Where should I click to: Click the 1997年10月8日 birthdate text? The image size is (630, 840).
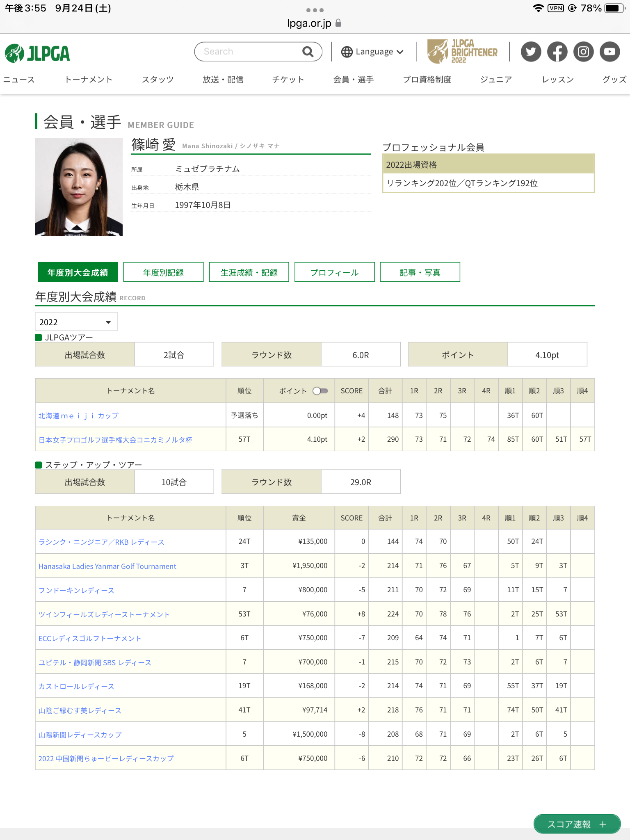coord(203,205)
